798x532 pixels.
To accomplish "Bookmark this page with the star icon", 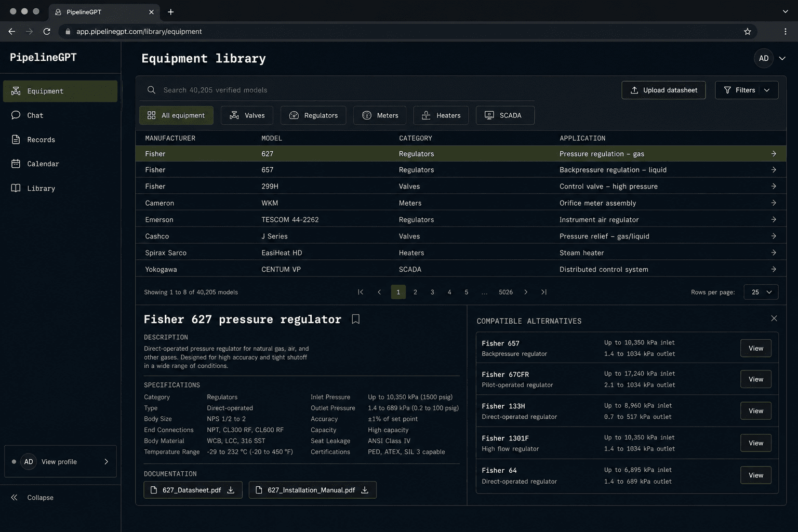I will (748, 32).
